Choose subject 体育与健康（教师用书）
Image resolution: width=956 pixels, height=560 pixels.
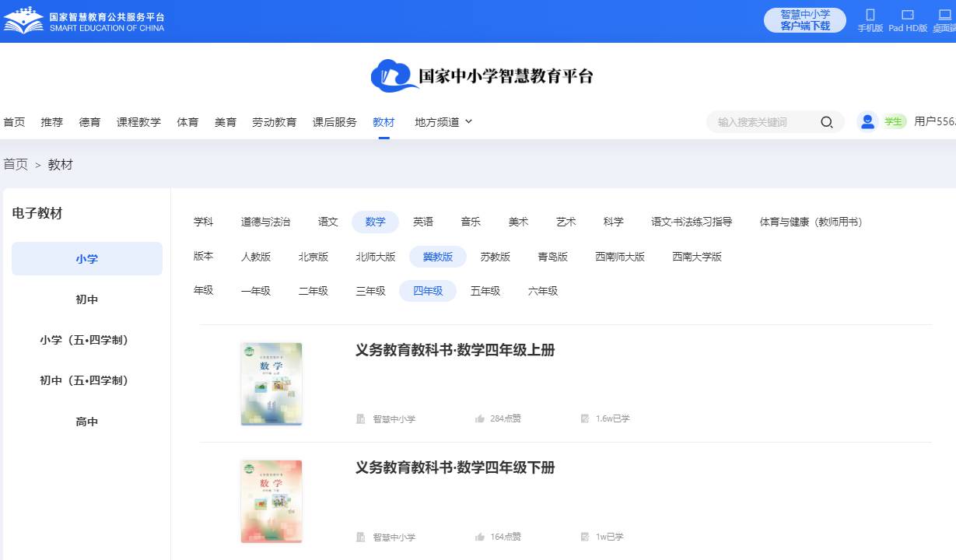(811, 222)
